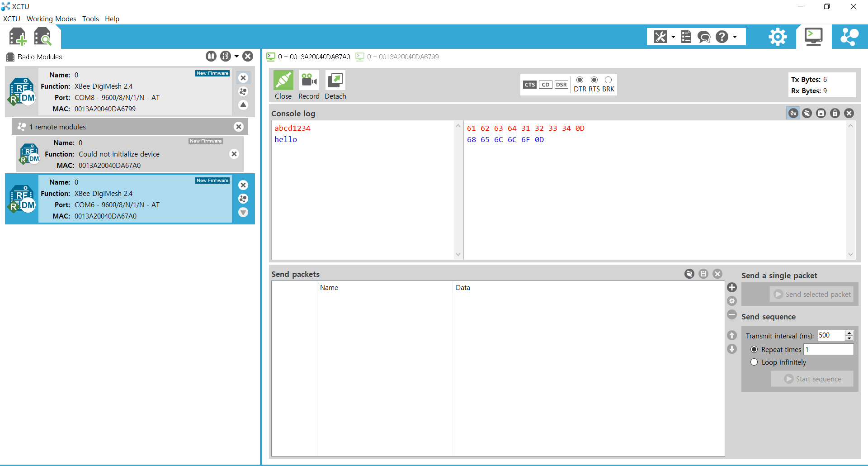The height and width of the screenshot is (466, 868).
Task: Switch to Consoles working mode
Action: 814,37
